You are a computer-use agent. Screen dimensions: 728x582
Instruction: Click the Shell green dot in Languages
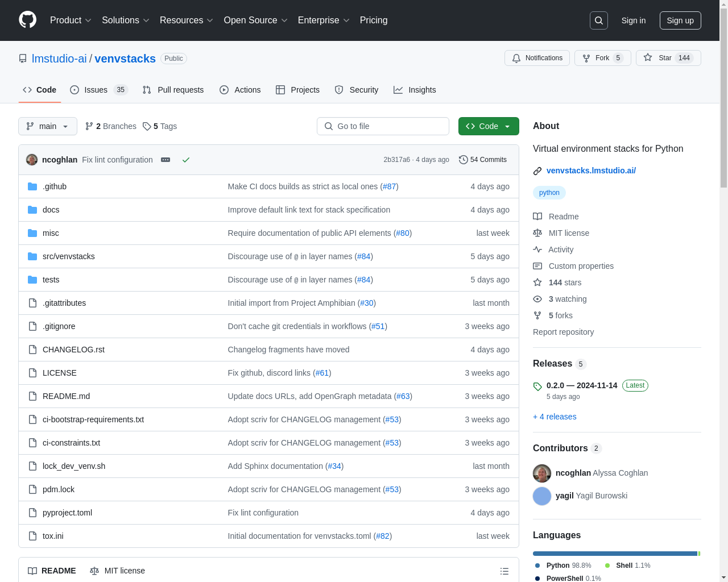click(x=607, y=566)
